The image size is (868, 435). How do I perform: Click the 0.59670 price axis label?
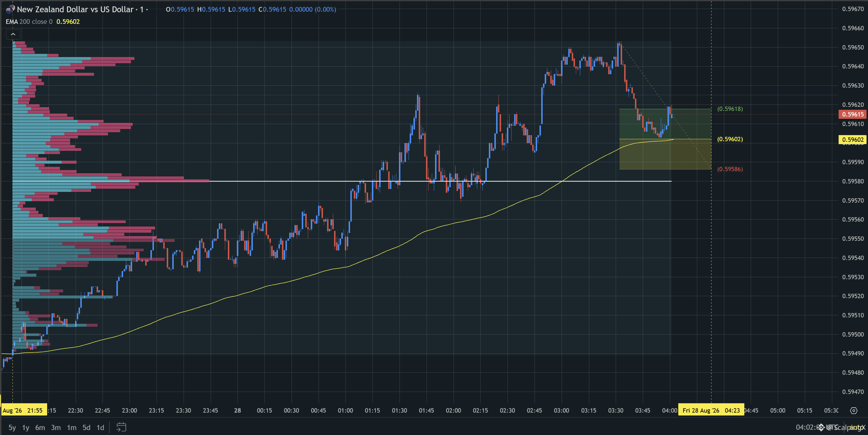tap(853, 9)
